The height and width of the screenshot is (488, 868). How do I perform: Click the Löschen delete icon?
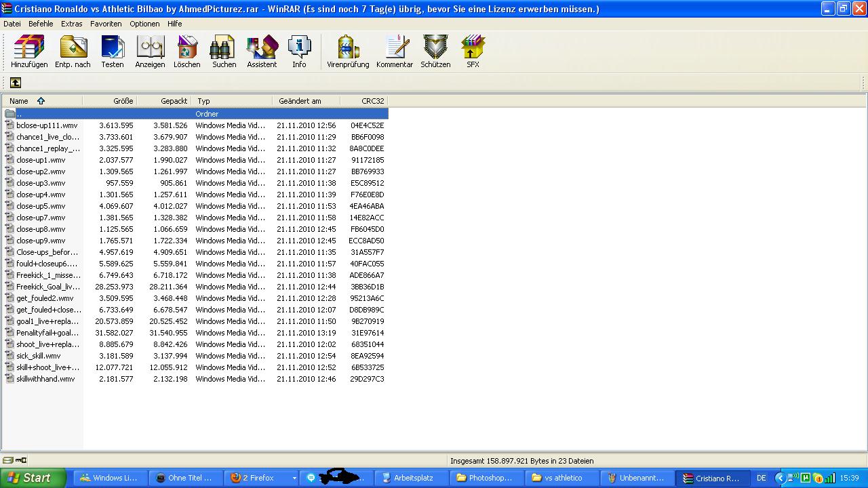point(186,52)
